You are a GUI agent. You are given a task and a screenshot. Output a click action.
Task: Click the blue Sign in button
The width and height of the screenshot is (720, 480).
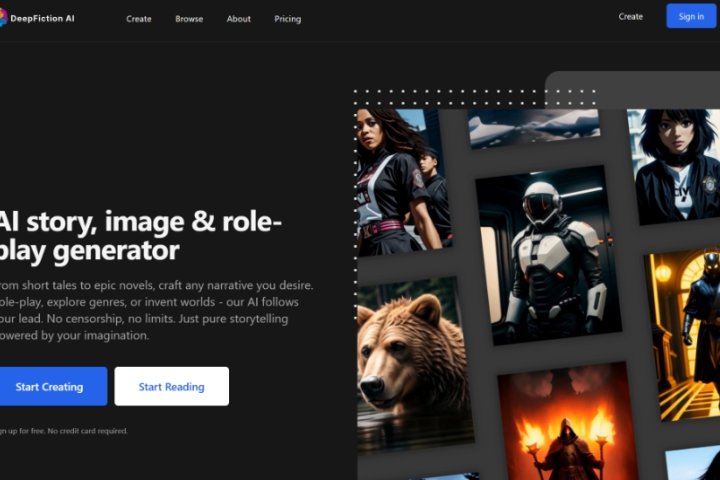point(691,16)
